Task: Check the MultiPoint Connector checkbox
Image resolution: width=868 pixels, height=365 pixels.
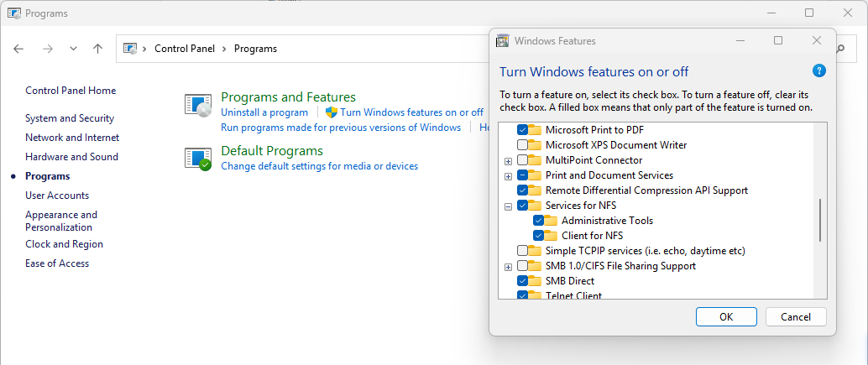Action: 522,159
